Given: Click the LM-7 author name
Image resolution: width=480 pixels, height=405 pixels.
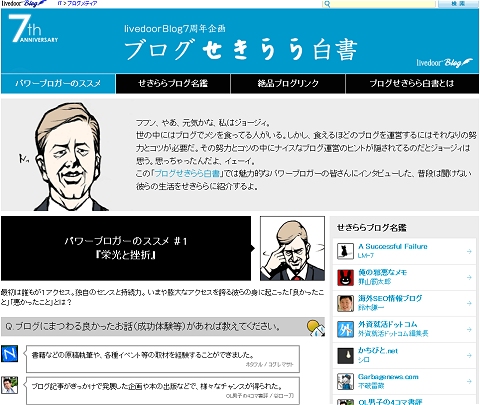Looking at the screenshot, I should (x=366, y=256).
